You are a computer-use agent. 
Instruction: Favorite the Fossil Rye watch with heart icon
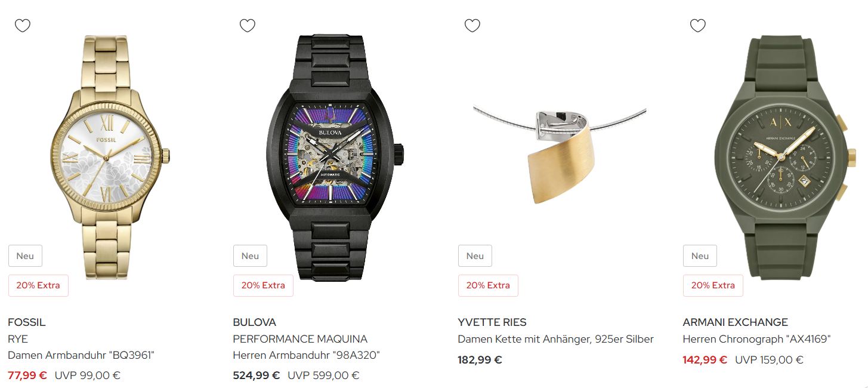[23, 26]
